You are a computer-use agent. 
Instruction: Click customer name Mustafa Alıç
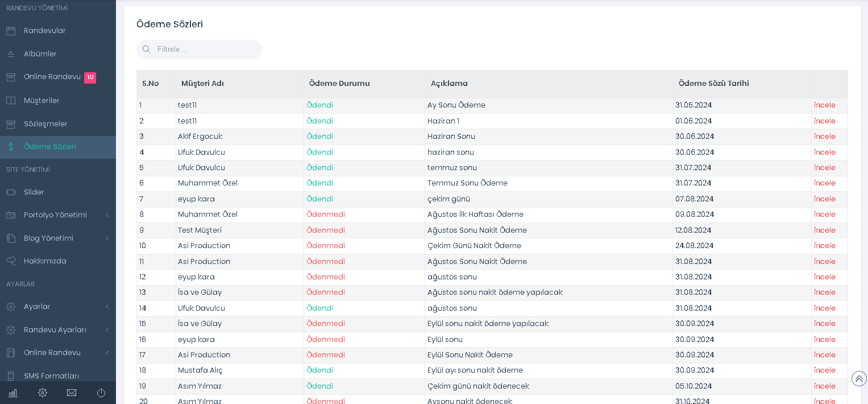coord(200,370)
